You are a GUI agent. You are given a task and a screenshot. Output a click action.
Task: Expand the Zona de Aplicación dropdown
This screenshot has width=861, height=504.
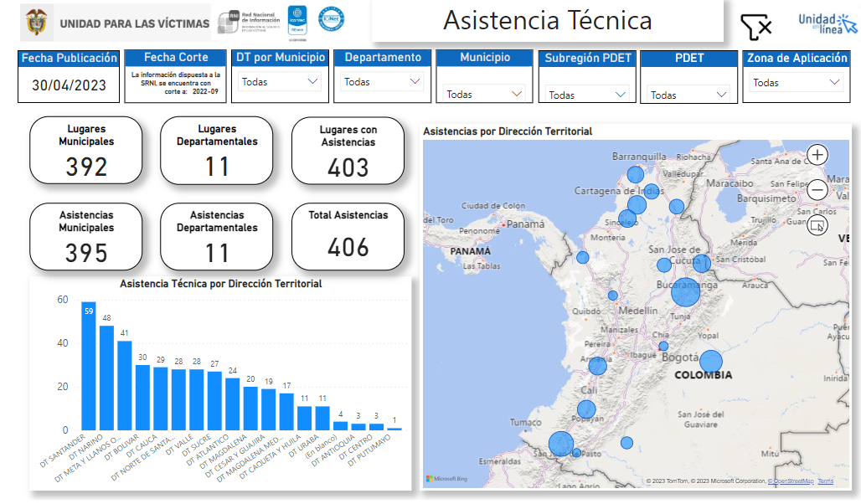(796, 82)
